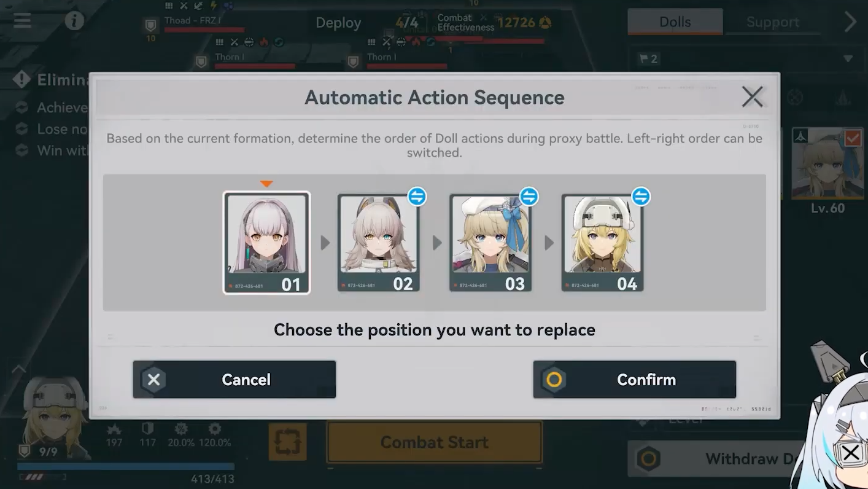
Task: Click the Confirm button
Action: click(635, 380)
